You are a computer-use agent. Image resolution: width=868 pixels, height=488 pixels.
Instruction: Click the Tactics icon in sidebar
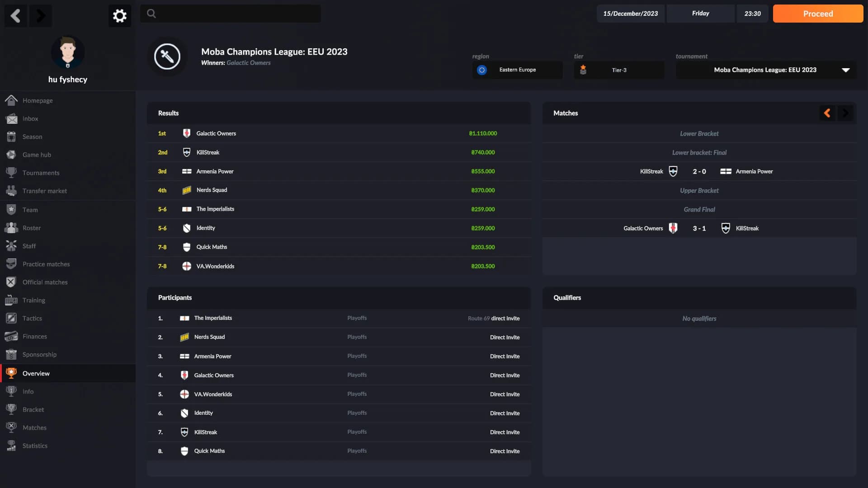(x=11, y=318)
